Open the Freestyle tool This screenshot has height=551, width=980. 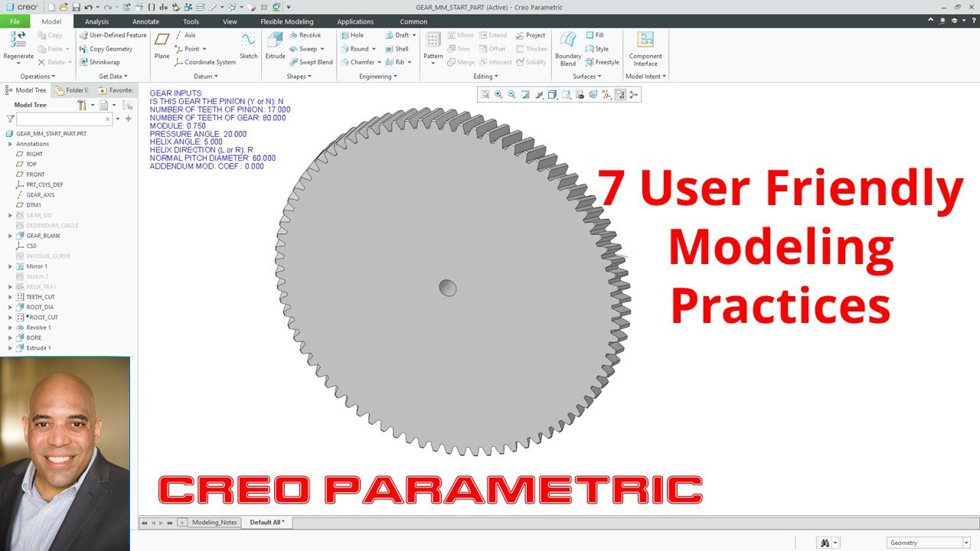click(602, 63)
